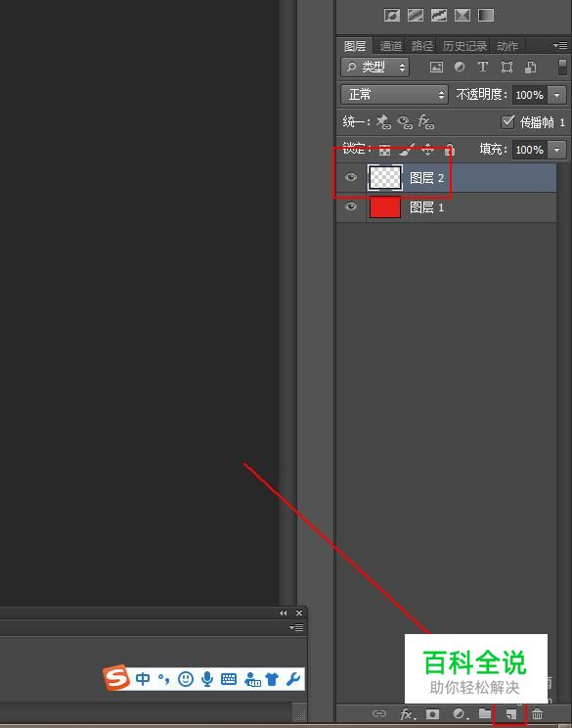Create a new layer group folder
Screen dimensions: 572x728
484,713
